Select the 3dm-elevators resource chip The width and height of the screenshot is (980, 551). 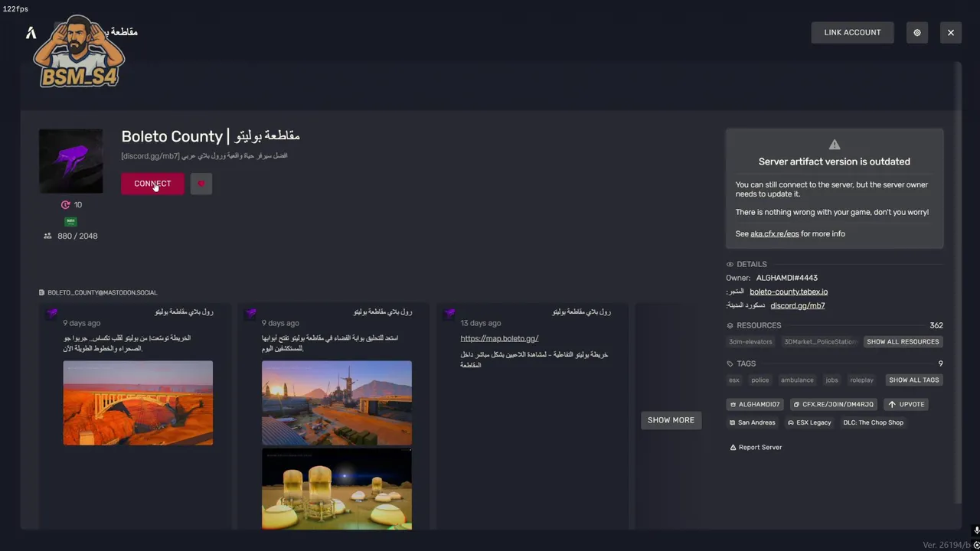tap(750, 342)
